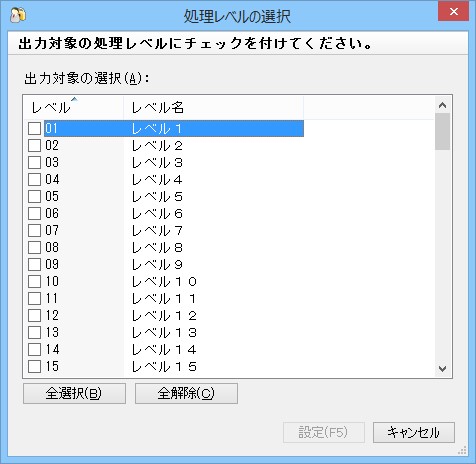This screenshot has height=464, width=476.
Task: Enable checkbox for level 05
Action: tap(34, 196)
